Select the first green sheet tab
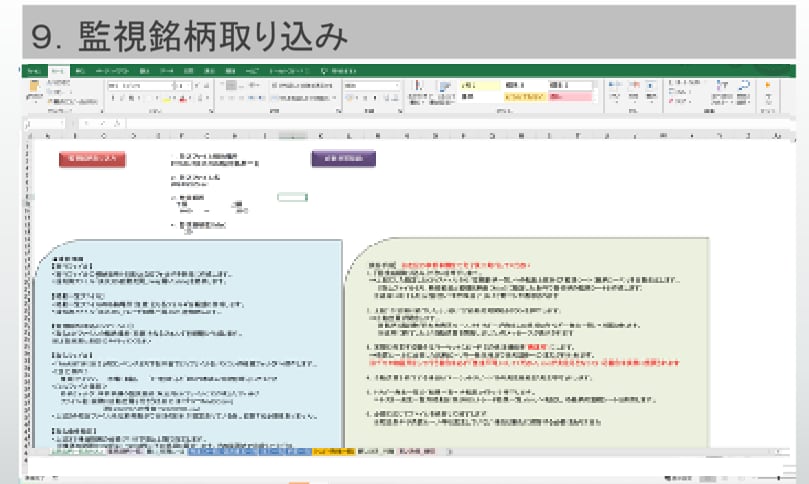This screenshot has width=809, height=484. (x=77, y=451)
